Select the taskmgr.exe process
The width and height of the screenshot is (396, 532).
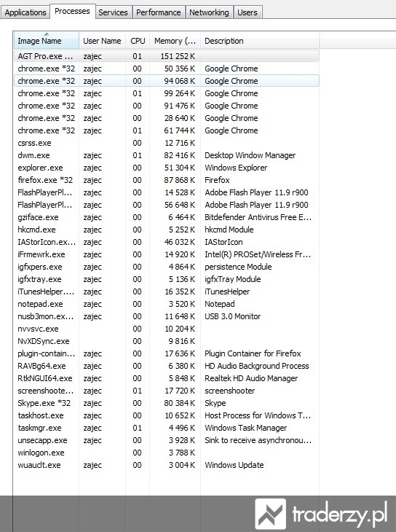[x=167, y=428]
